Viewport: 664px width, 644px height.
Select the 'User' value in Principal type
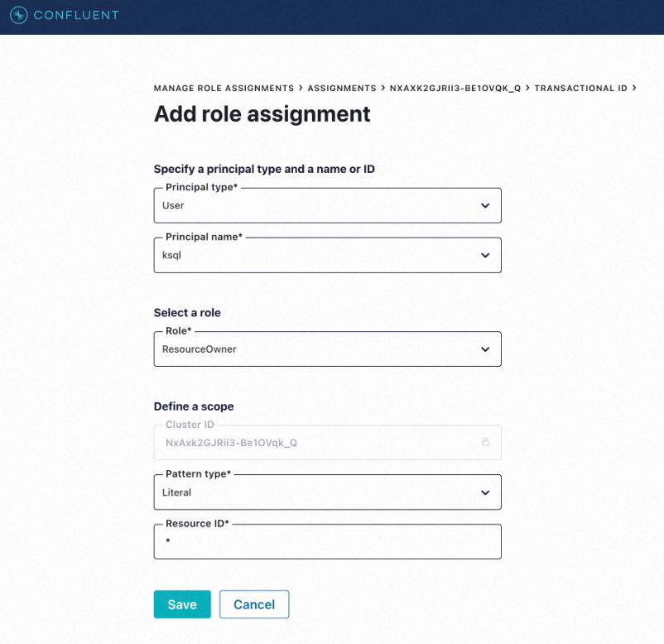tap(173, 205)
